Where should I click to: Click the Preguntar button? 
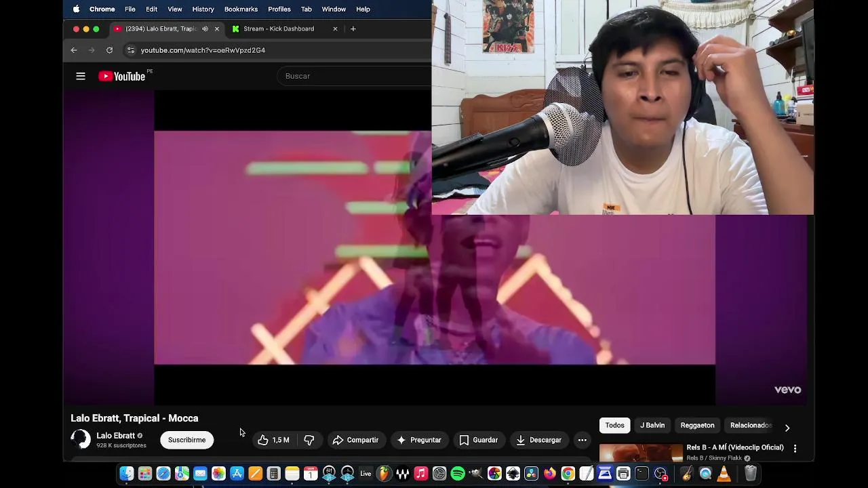point(419,440)
